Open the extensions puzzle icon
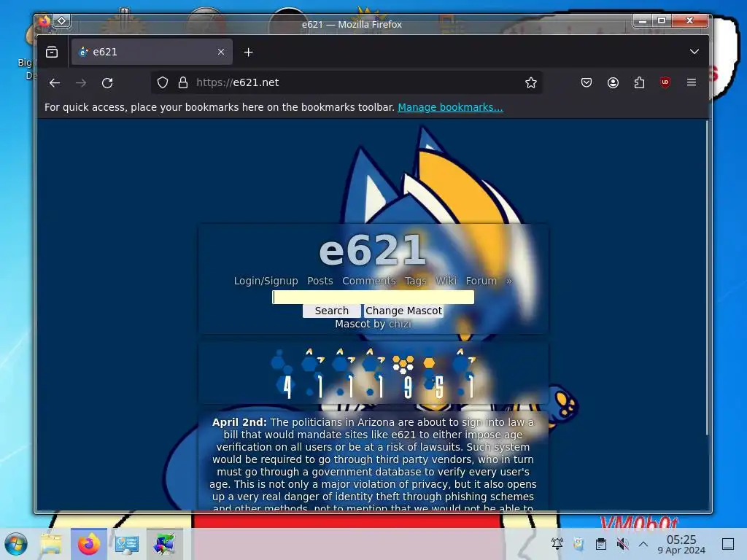 (x=639, y=82)
